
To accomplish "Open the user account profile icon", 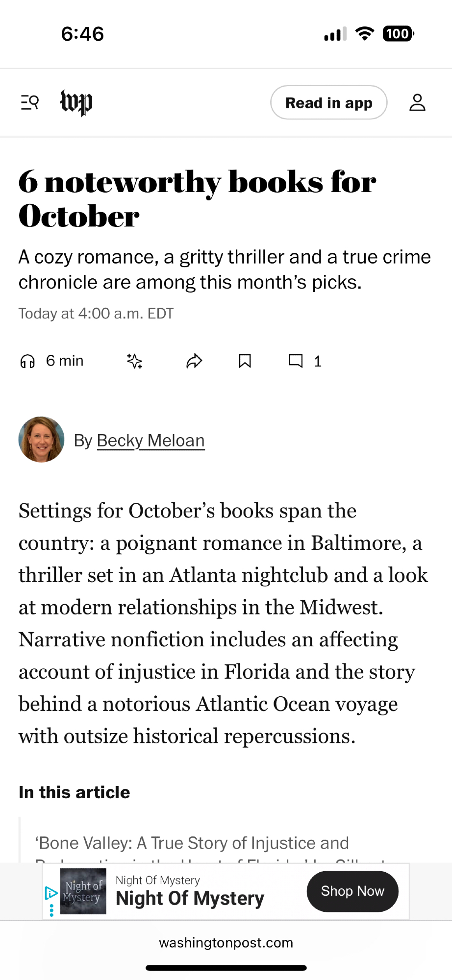I will (417, 102).
